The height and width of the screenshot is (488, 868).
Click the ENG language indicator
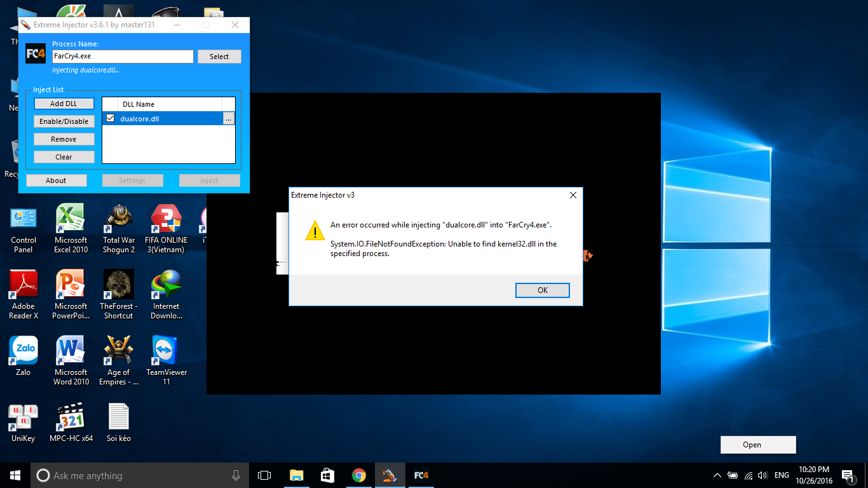tap(782, 475)
